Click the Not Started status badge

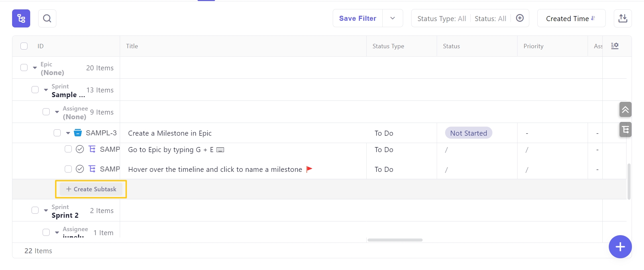coord(468,133)
